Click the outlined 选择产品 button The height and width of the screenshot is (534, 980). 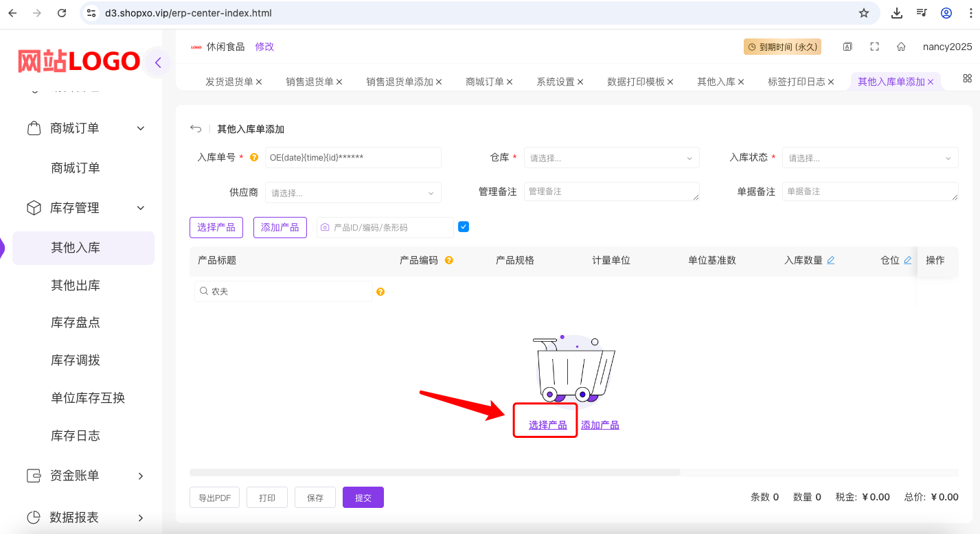tap(216, 227)
